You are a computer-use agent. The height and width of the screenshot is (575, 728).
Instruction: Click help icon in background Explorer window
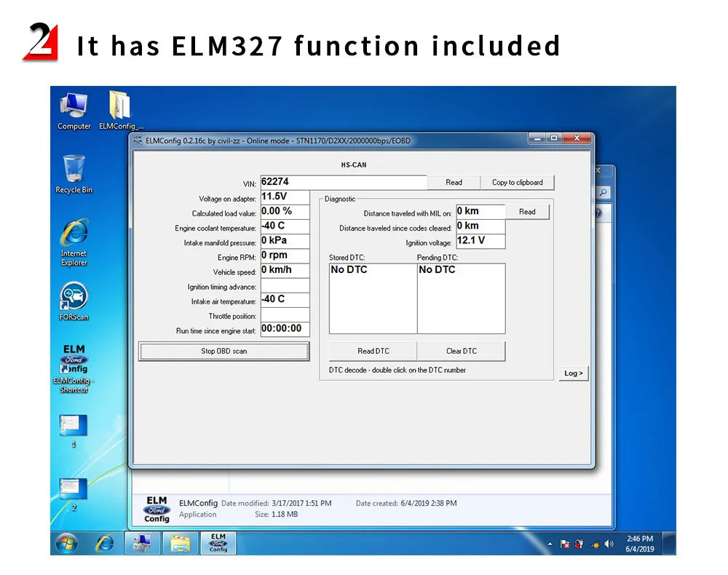pos(598,213)
